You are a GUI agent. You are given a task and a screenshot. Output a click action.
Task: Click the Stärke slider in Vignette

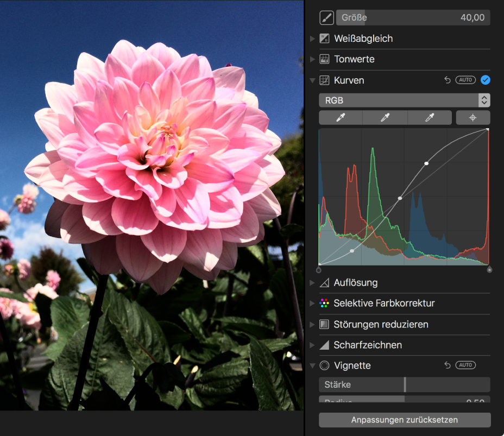(404, 384)
